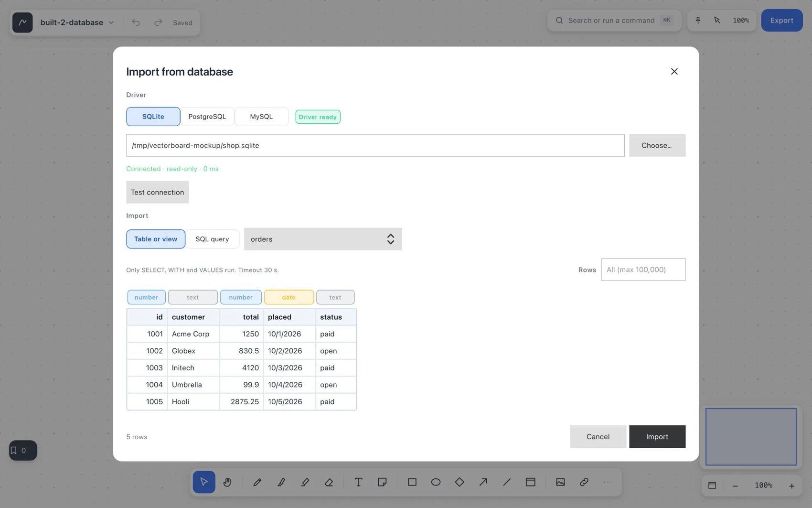Click the Choose… file button
Screen dimensions: 812x508
pyautogui.click(x=657, y=145)
